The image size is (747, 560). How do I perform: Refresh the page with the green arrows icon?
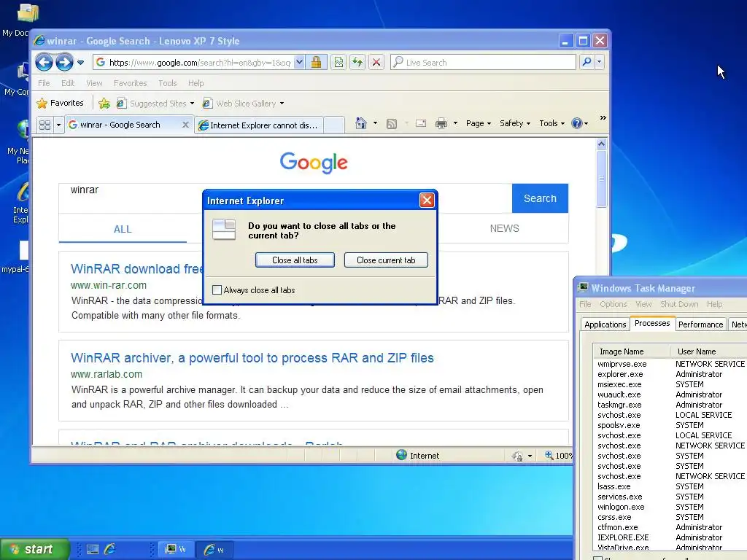coord(357,63)
